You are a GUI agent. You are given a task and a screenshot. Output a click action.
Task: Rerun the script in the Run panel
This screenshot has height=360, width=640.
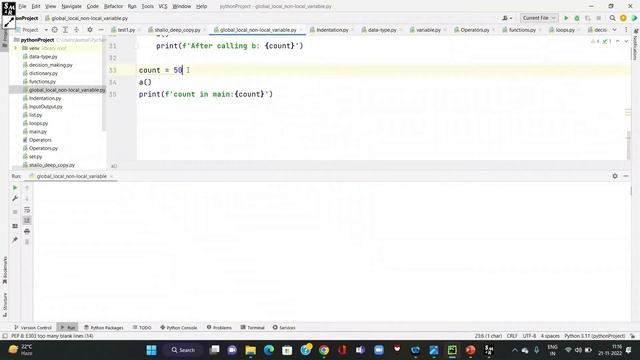click(x=15, y=188)
